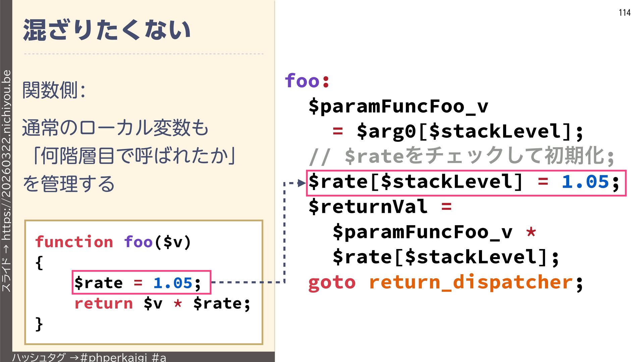Screen dimensions: 644x362
Task: Click the slide number 114
Action: point(624,13)
